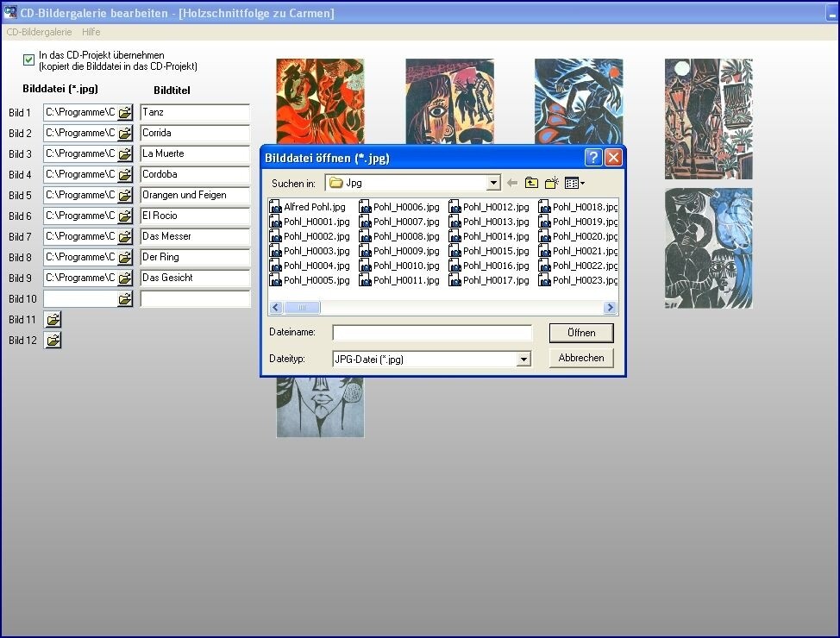Expand the Dateityp dropdown

[524, 360]
